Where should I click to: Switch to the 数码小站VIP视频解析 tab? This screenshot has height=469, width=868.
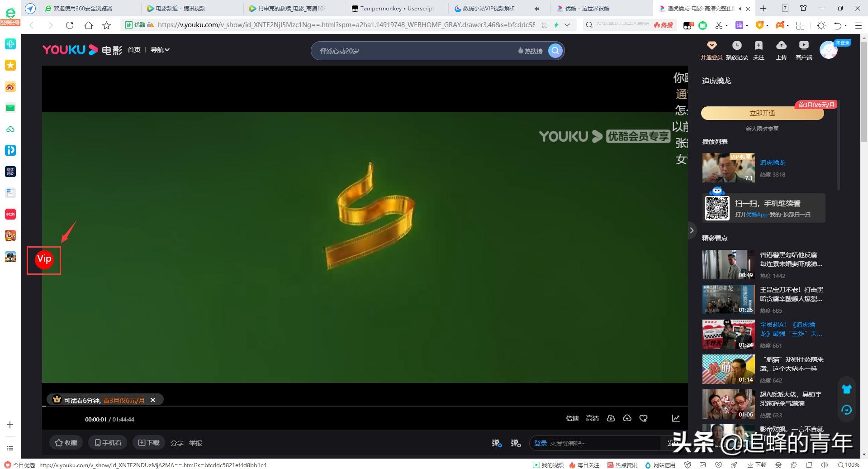[499, 9]
